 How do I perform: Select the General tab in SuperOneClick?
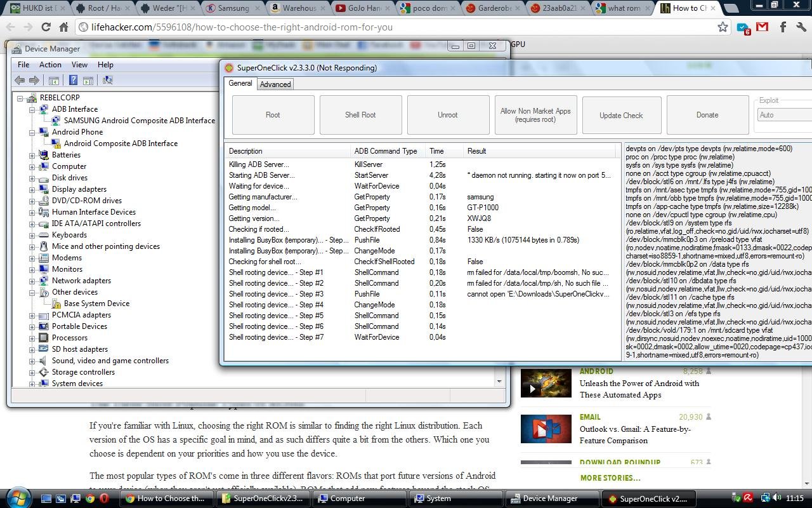(240, 83)
